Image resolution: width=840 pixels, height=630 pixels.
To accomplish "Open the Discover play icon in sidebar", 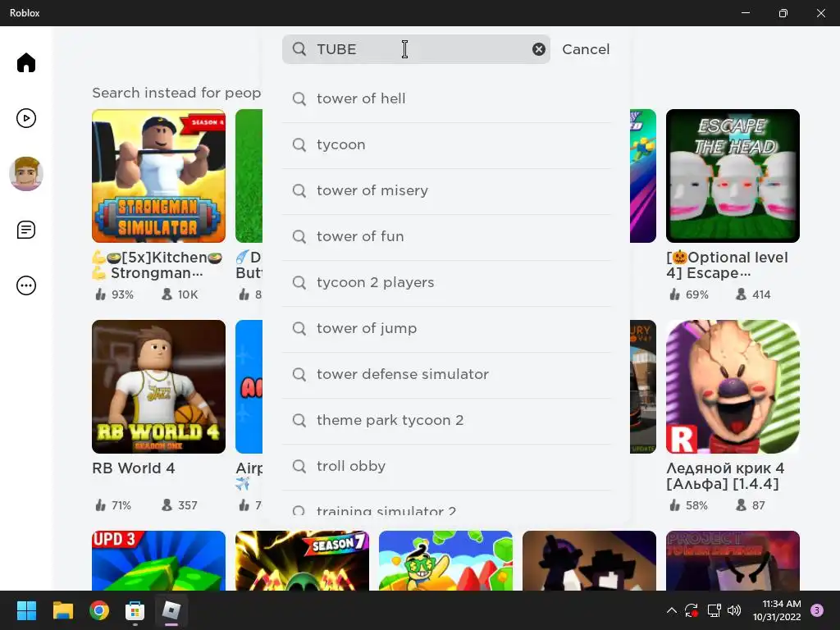I will (x=25, y=118).
